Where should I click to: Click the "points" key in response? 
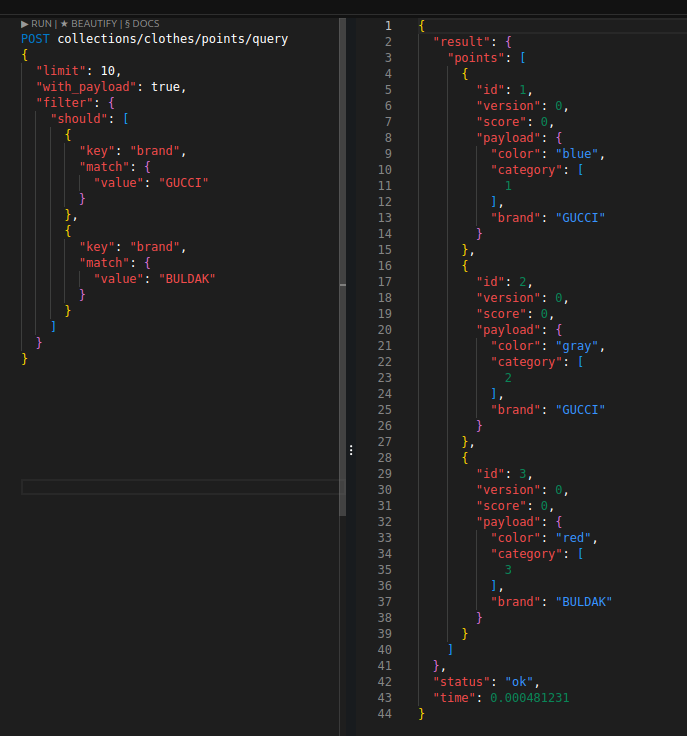pos(475,57)
